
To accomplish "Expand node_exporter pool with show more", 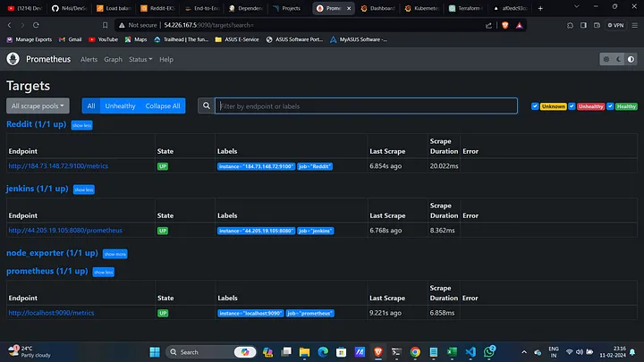I will coord(115,254).
